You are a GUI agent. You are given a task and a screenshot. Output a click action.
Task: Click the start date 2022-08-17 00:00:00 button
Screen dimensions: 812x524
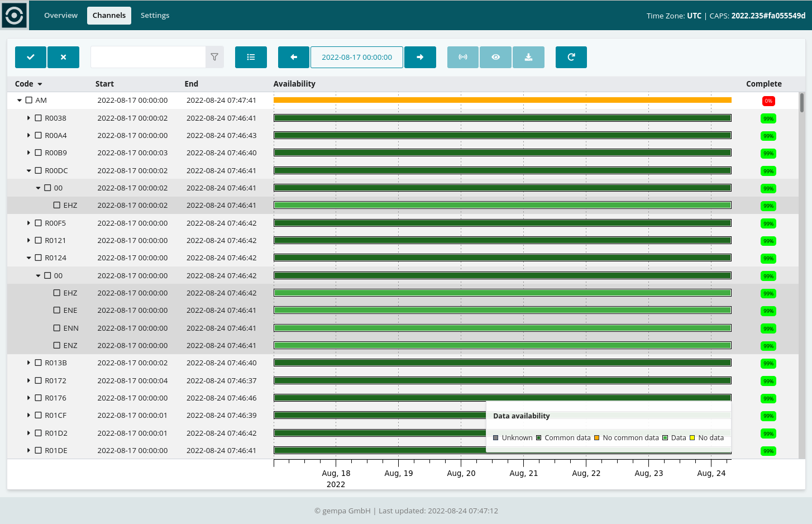point(356,57)
